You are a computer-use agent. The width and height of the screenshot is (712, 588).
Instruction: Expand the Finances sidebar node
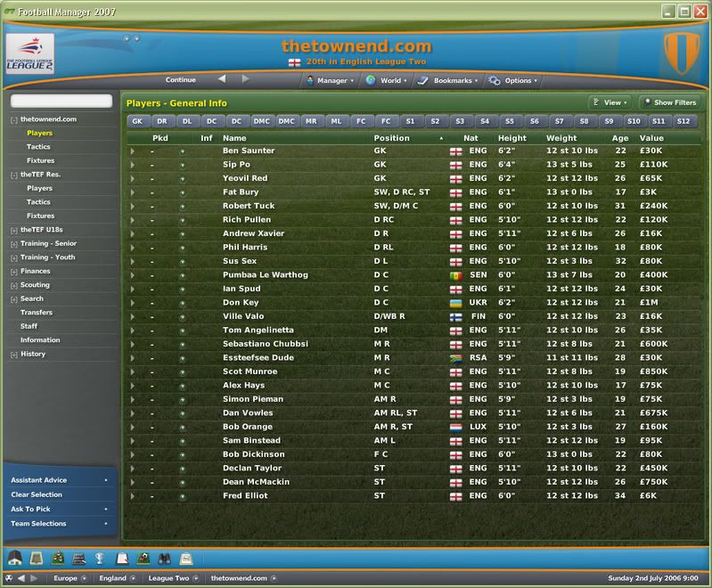(x=14, y=272)
